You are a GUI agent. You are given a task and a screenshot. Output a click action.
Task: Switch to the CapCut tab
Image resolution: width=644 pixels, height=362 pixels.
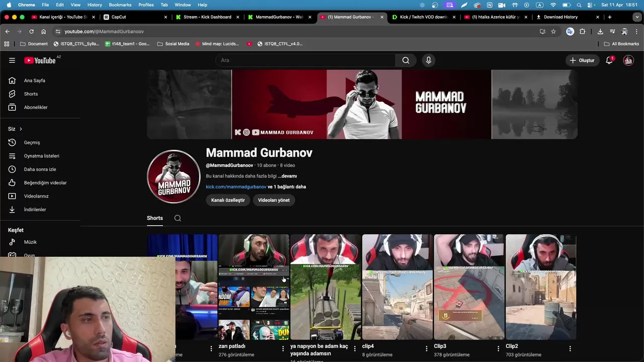pyautogui.click(x=135, y=17)
